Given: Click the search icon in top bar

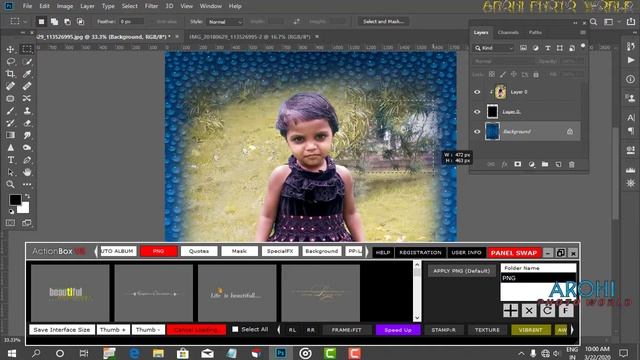Looking at the screenshot, I should pyautogui.click(x=593, y=22).
